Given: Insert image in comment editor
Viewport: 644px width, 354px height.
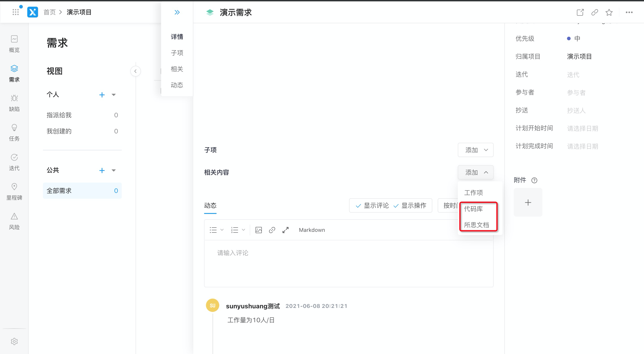Looking at the screenshot, I should [258, 230].
